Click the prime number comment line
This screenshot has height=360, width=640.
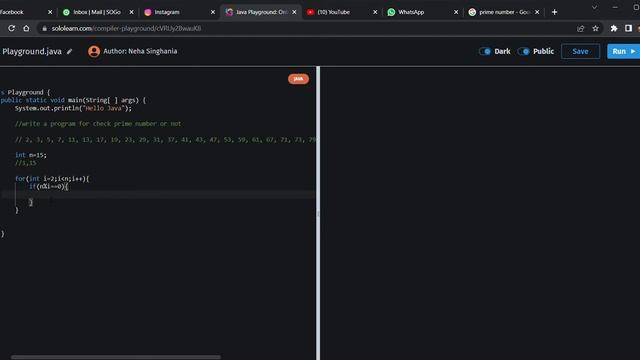coord(98,124)
